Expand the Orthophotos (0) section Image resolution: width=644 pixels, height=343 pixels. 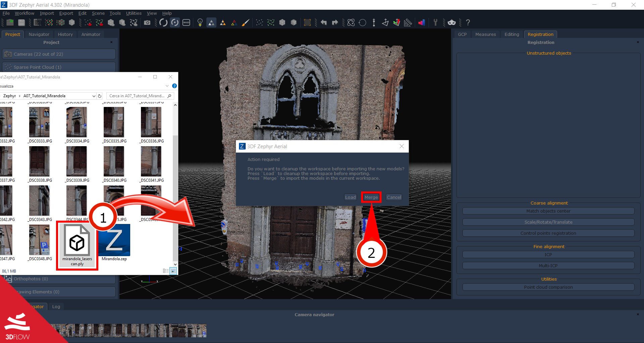(59, 279)
